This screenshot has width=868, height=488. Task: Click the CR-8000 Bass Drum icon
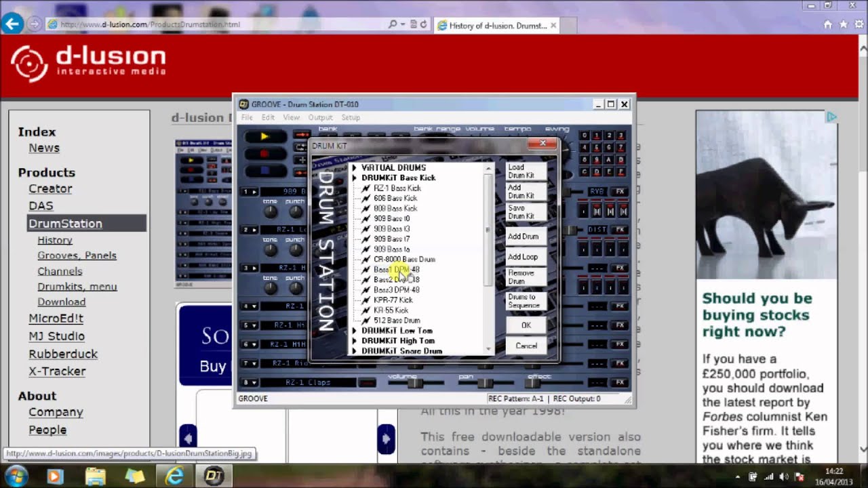coord(366,259)
